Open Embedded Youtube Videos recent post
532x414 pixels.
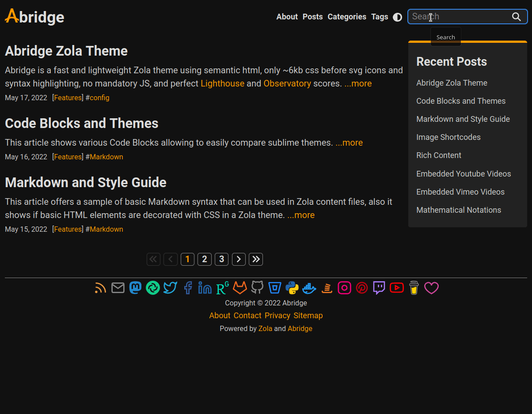(464, 174)
